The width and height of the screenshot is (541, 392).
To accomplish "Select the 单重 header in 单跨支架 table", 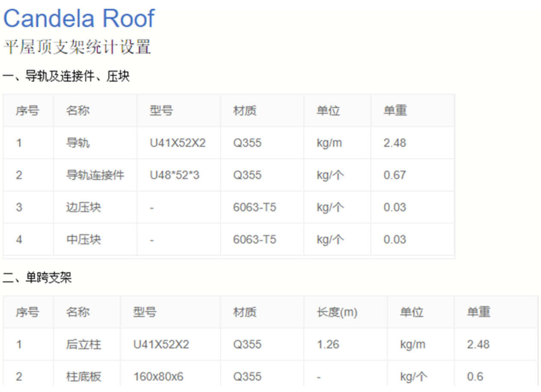I will tap(478, 312).
